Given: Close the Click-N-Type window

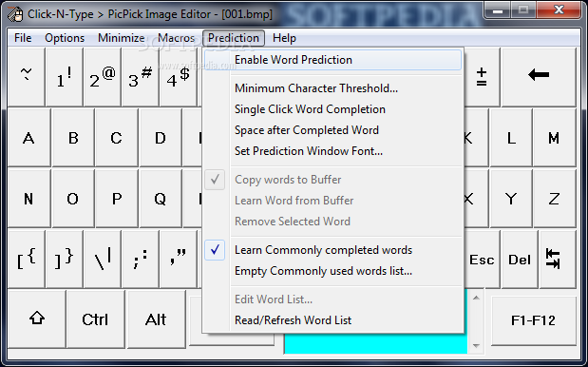Looking at the screenshot, I should pyautogui.click(x=559, y=10).
